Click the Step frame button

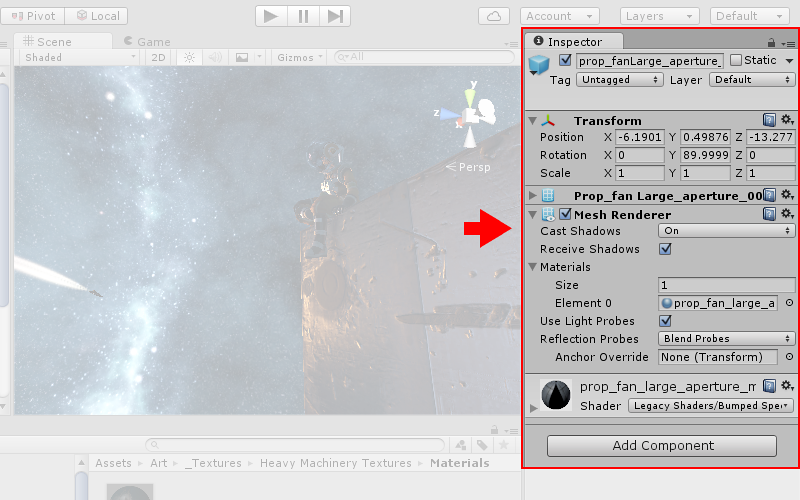pyautogui.click(x=335, y=16)
